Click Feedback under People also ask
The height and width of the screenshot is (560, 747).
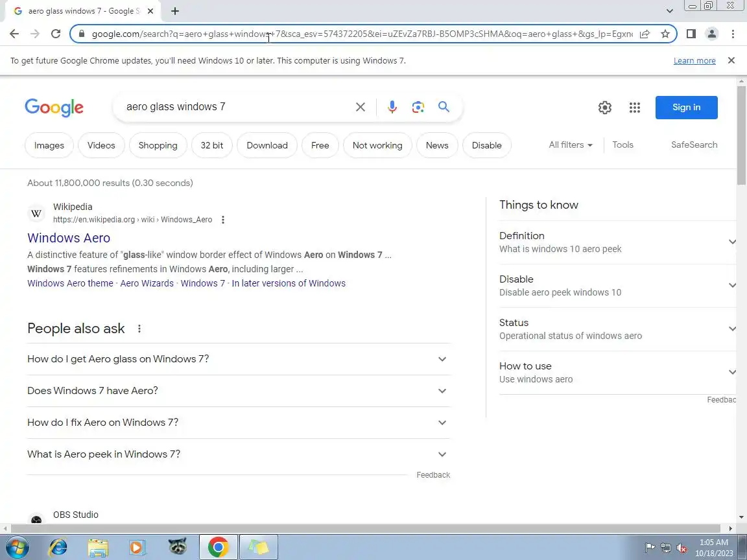(433, 474)
